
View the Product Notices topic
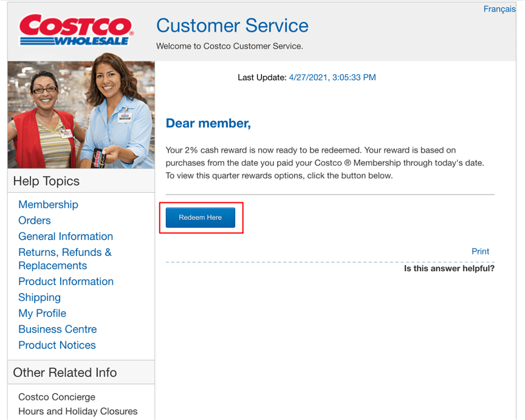pos(57,345)
